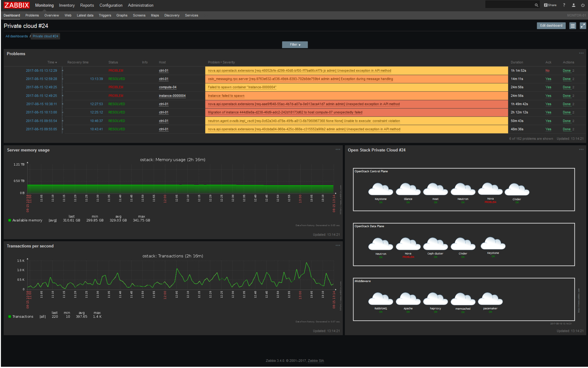
Task: Click the Neutron icon in Data Plane
Action: tap(380, 243)
